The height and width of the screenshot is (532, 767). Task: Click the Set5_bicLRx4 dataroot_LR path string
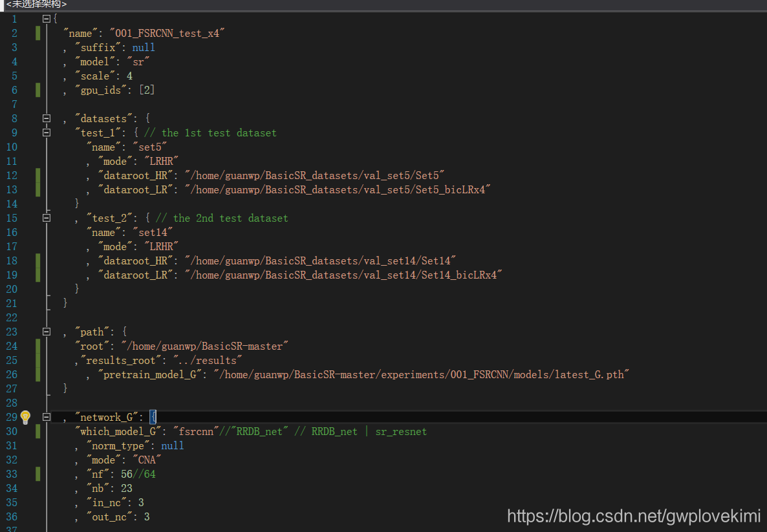(338, 189)
